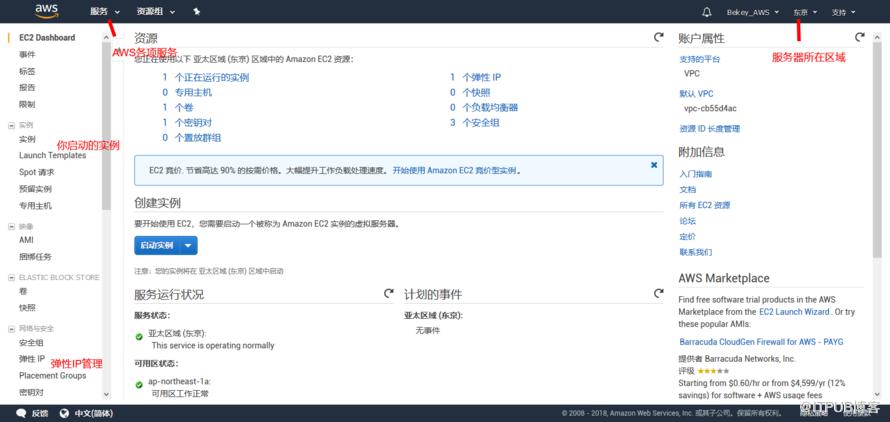Screen dimensions: 890x422
Task: Open 卷 volumes in sidebar
Action: pos(23,291)
